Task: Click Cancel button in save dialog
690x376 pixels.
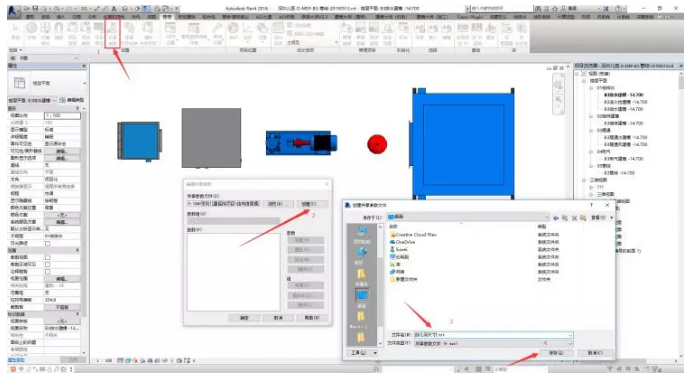Action: 595,353
